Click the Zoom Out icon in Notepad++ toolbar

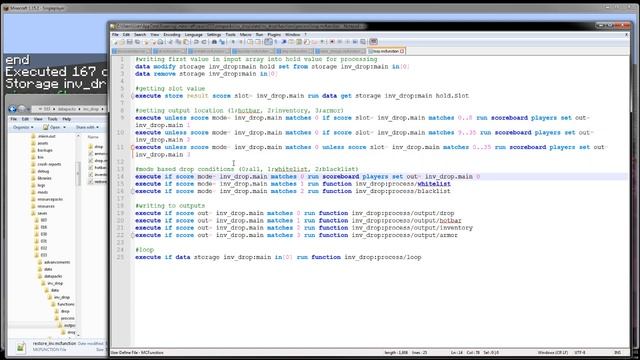241,42
